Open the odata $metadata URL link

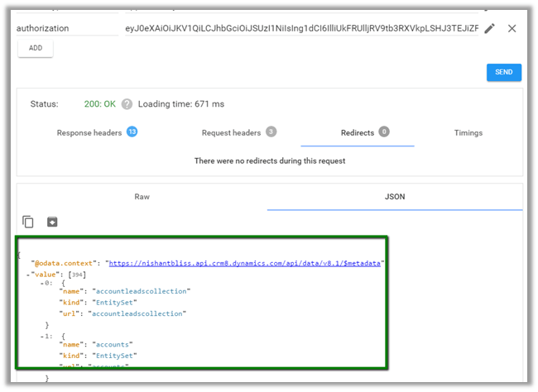coord(246,263)
